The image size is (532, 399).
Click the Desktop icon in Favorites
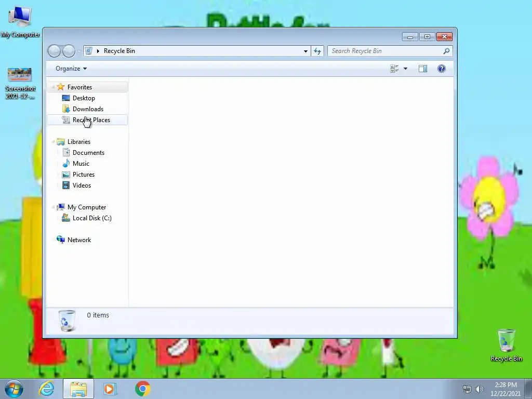(x=66, y=98)
